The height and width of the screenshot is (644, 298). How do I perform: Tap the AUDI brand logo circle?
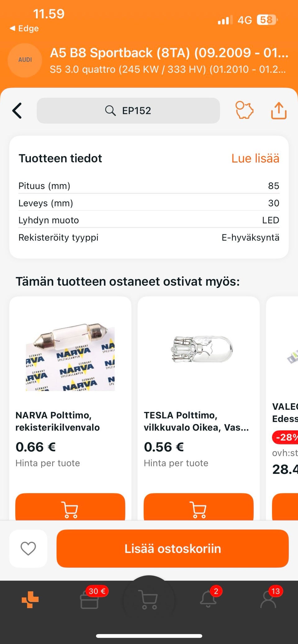25,60
